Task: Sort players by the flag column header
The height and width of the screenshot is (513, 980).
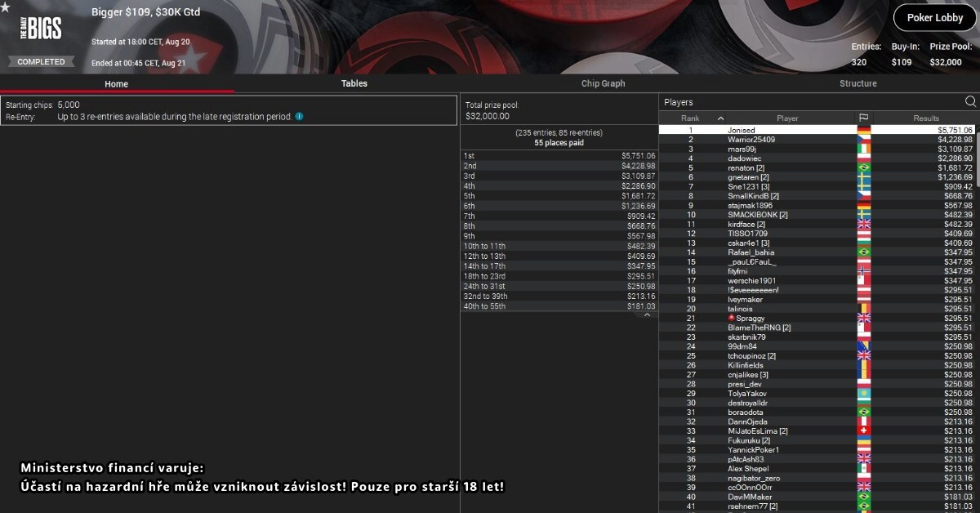Action: [x=863, y=118]
